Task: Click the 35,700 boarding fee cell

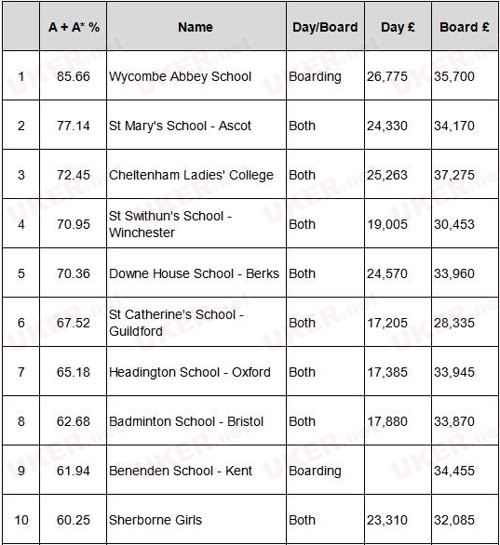Action: pyautogui.click(x=465, y=76)
